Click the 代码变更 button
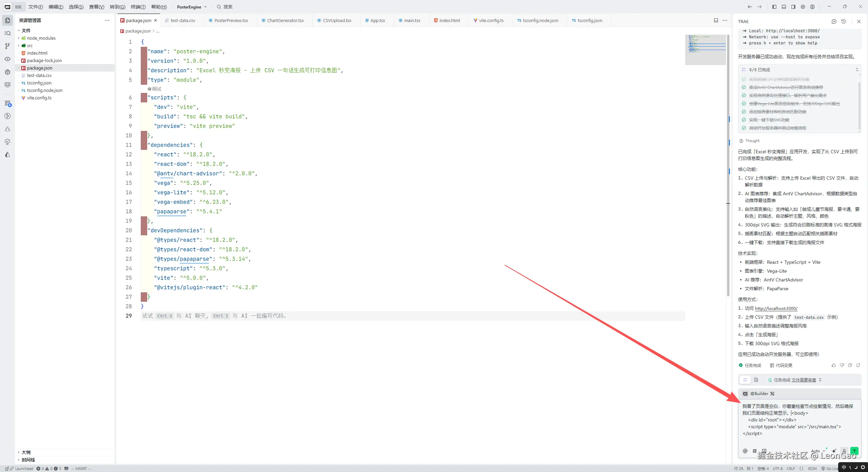 coord(781,365)
